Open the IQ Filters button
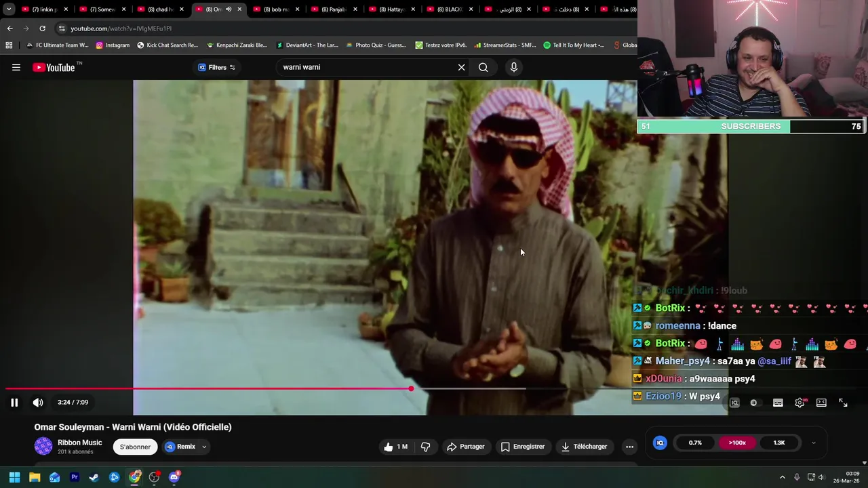The height and width of the screenshot is (488, 868). coord(216,67)
